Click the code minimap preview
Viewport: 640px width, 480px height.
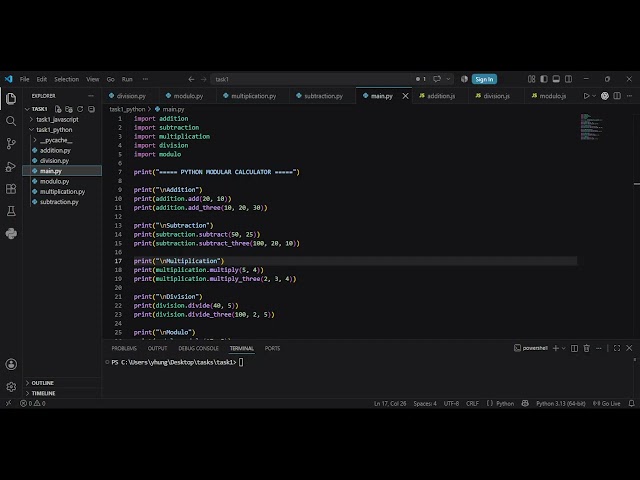591,127
